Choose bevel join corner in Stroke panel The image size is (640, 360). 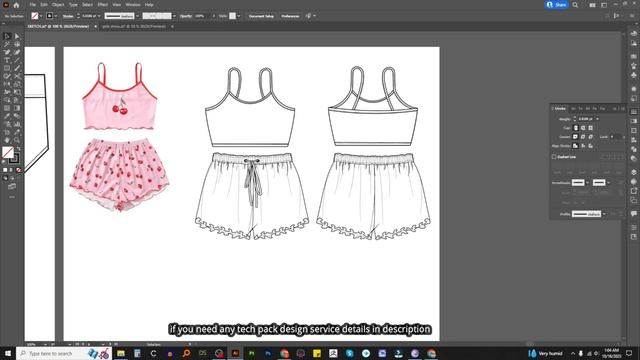(590, 137)
